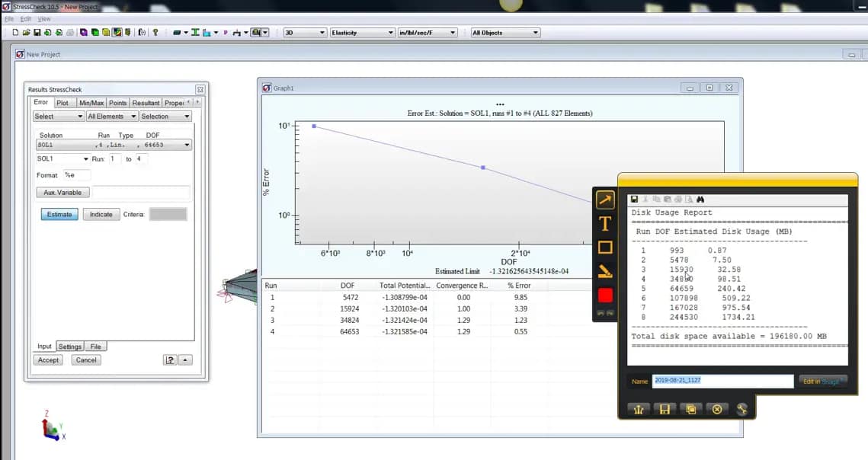Click the save disk icon in the report toolbar

tap(634, 199)
